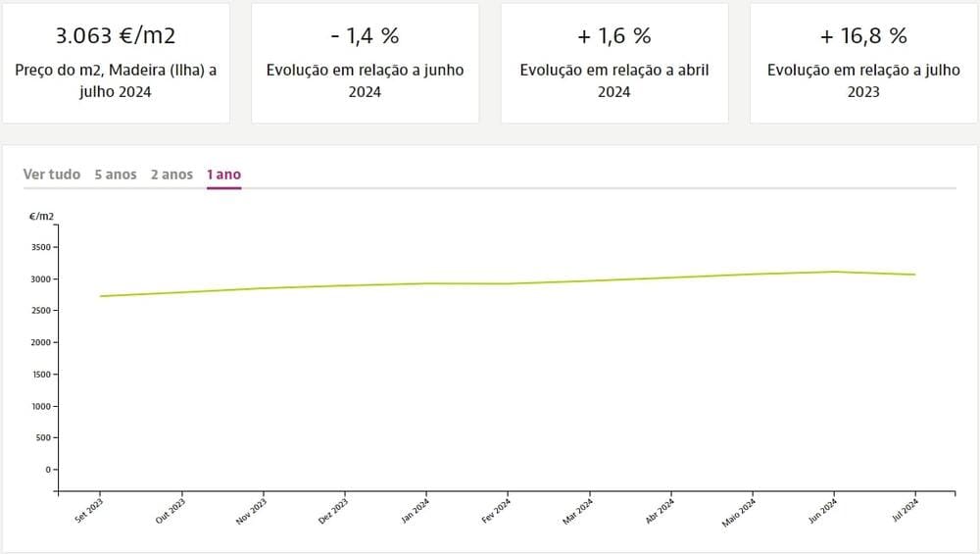Image resolution: width=980 pixels, height=554 pixels.
Task: Switch to the "Ver tudo" tab
Action: pyautogui.click(x=52, y=175)
